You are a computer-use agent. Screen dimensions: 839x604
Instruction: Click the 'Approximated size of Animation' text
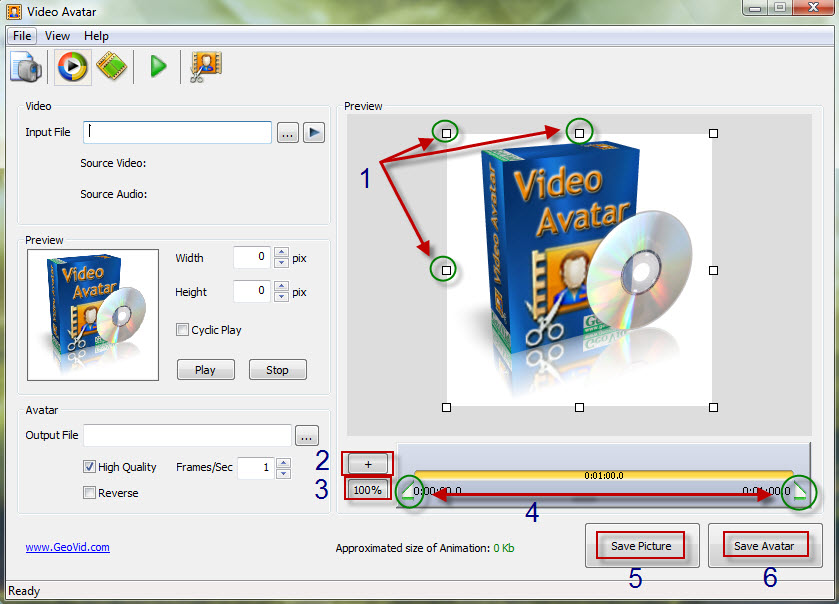tap(413, 548)
